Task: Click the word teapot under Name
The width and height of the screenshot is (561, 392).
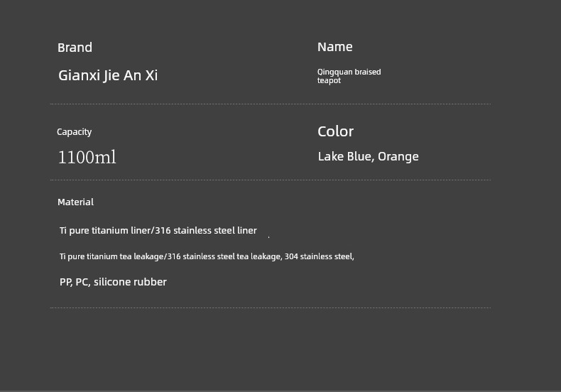Action: click(329, 81)
